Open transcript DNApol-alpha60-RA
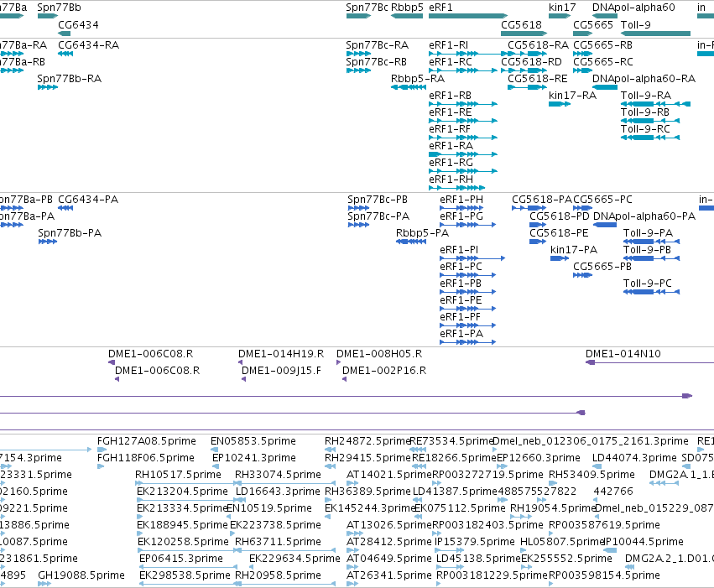714x588 pixels. (644, 79)
